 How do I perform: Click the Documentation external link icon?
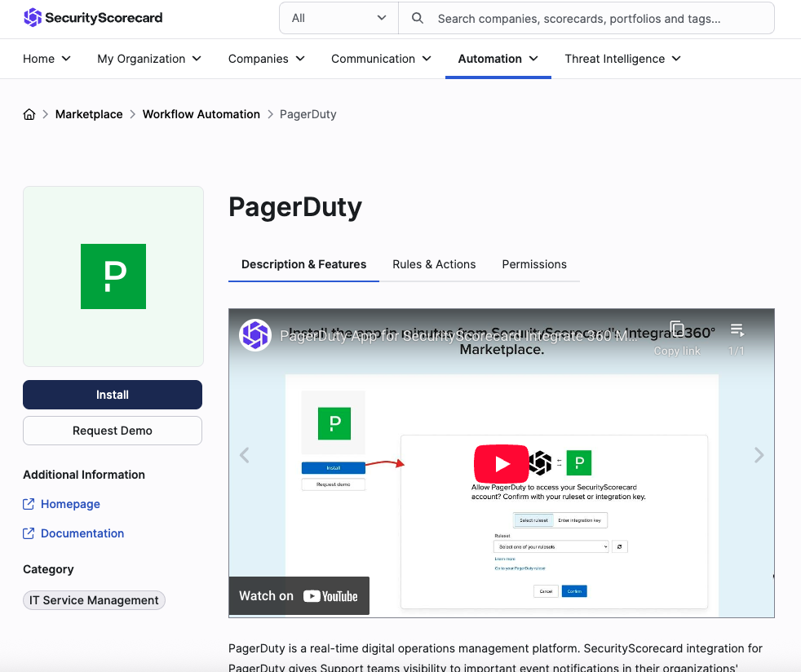click(x=29, y=533)
